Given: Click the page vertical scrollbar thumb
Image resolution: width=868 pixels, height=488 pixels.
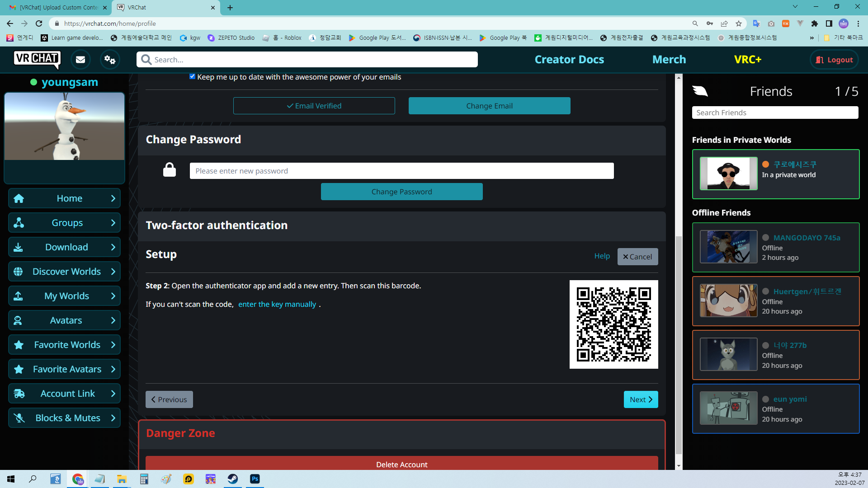Looking at the screenshot, I should tap(678, 346).
